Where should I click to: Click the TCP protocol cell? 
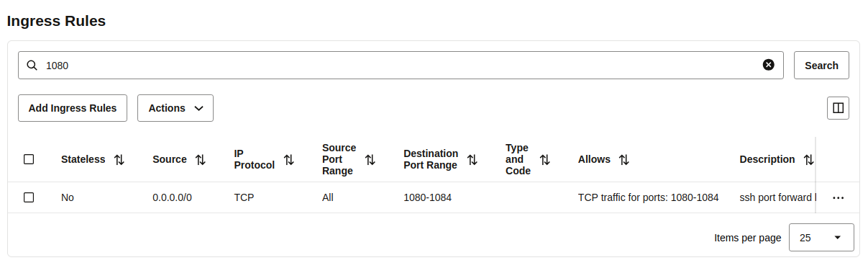coord(244,197)
